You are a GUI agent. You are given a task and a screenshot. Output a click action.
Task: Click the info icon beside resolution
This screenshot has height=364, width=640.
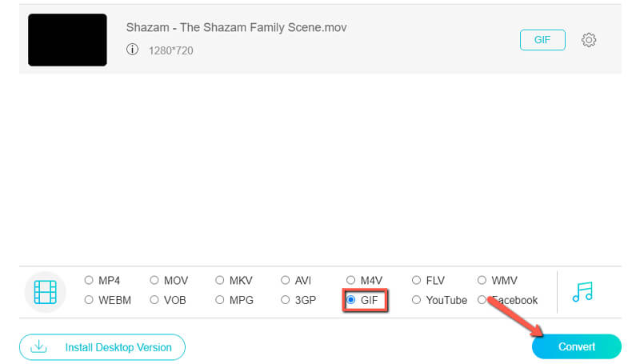click(133, 50)
